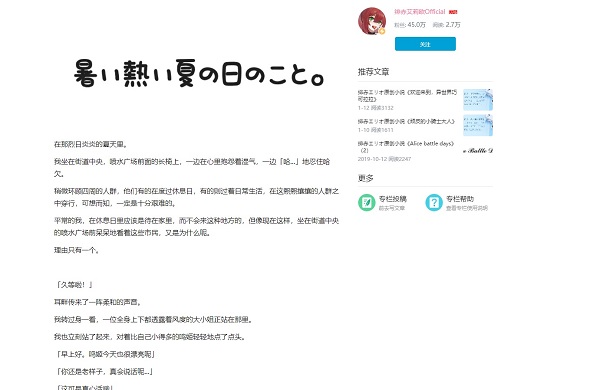Click the reading count 2.7万

(453, 25)
